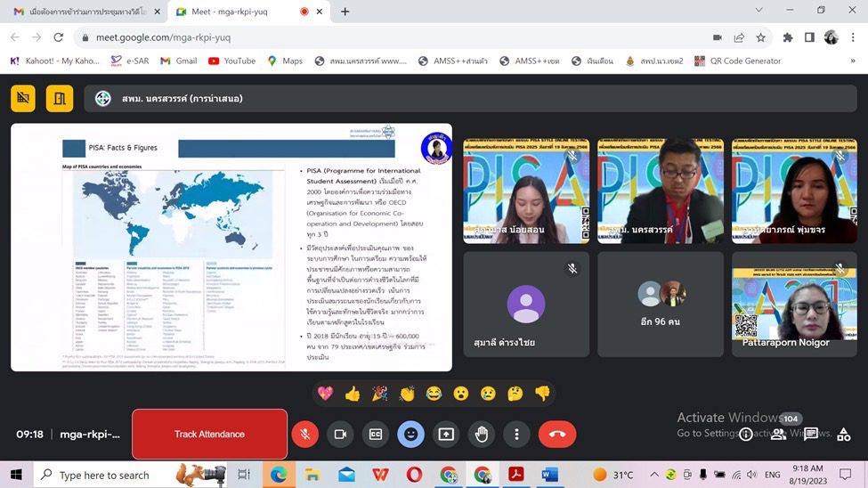Expand the tab search chevron
868x488 pixels.
point(759,10)
